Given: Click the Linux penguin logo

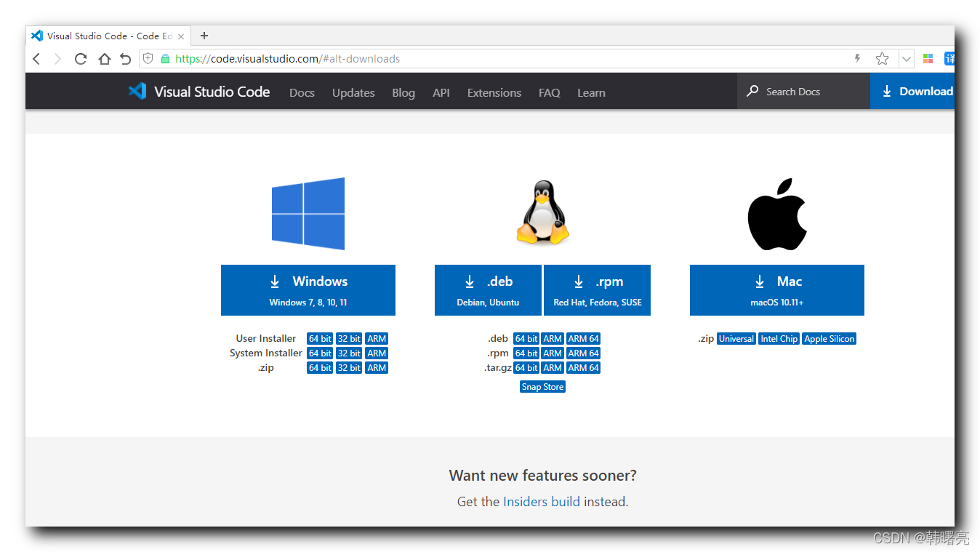Looking at the screenshot, I should point(542,212).
